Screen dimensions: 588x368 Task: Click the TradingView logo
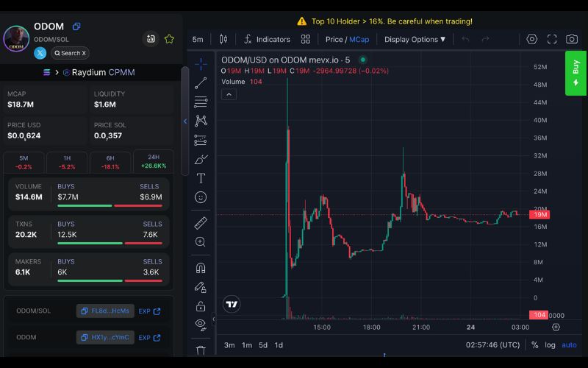tap(232, 304)
